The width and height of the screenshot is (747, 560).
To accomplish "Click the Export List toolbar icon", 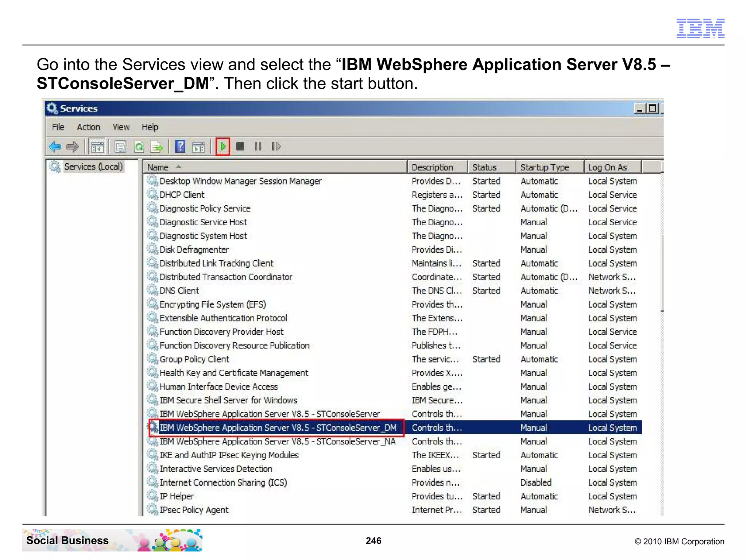I will [156, 147].
